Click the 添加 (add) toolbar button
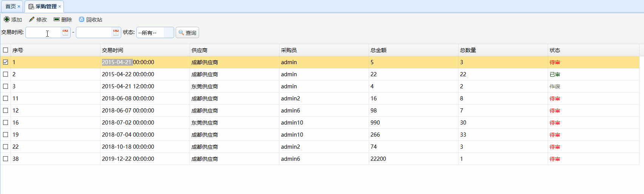Image resolution: width=644 pixels, height=194 pixels. pyautogui.click(x=13, y=20)
